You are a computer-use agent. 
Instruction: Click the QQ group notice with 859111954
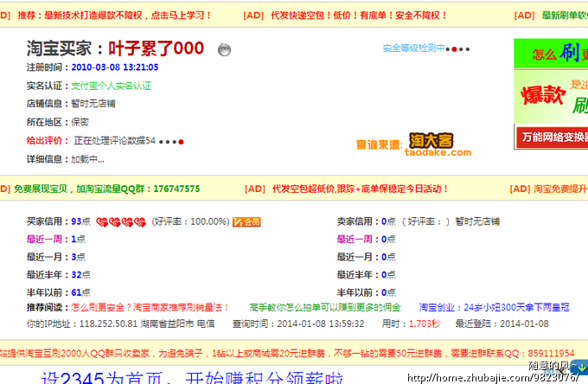coord(287,353)
